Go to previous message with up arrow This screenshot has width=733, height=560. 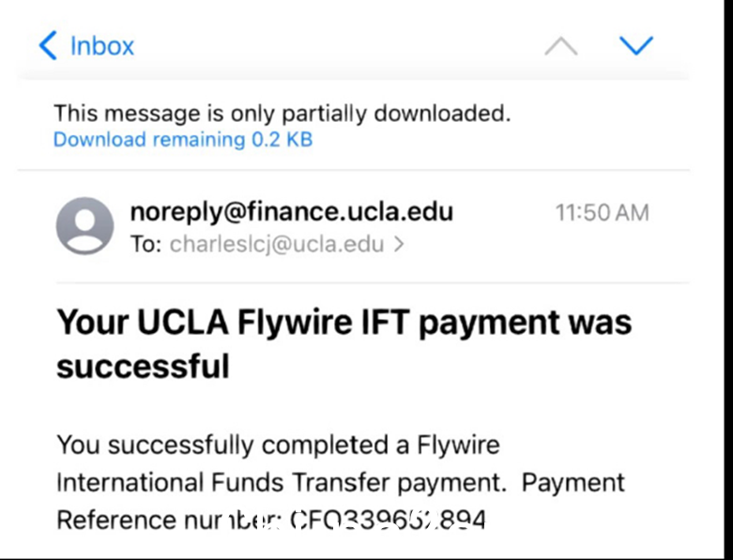pyautogui.click(x=561, y=47)
